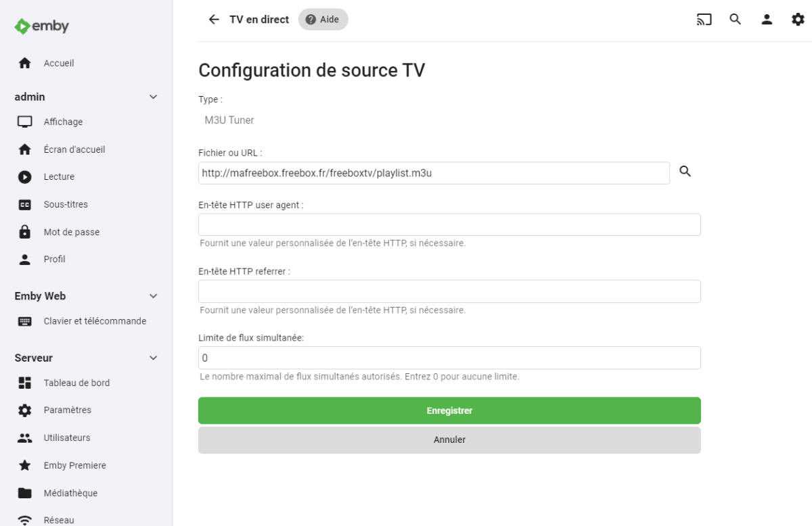Click the search magnifier in top bar

[x=736, y=20]
